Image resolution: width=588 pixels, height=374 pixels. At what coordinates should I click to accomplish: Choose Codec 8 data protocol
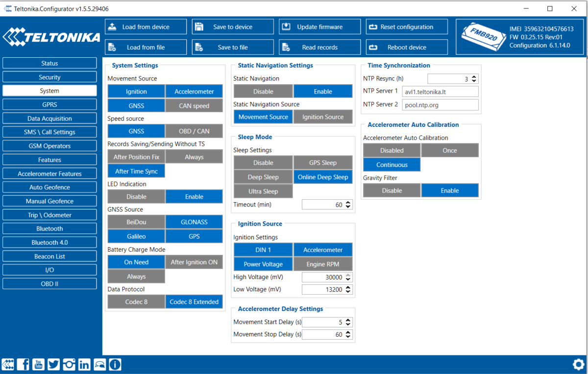136,302
